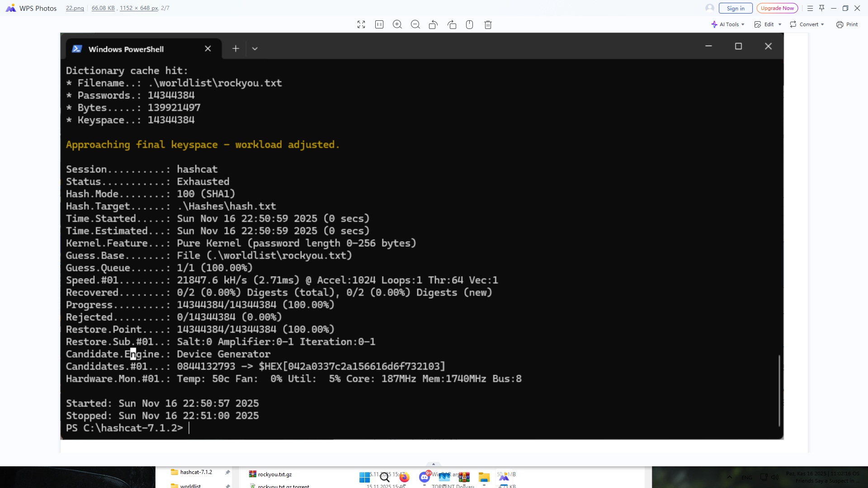Click the 'Dictionary cache hit:' line
The width and height of the screenshot is (868, 488).
pyautogui.click(x=127, y=71)
